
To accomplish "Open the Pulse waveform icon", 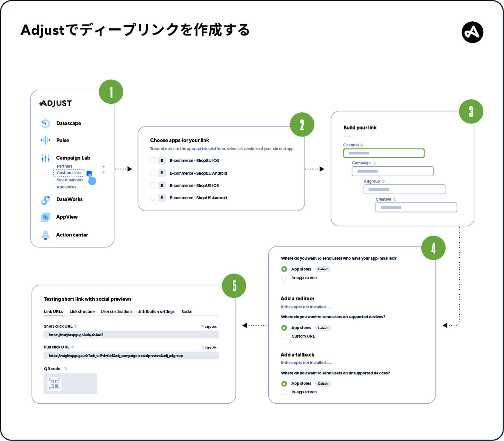I will (45, 140).
